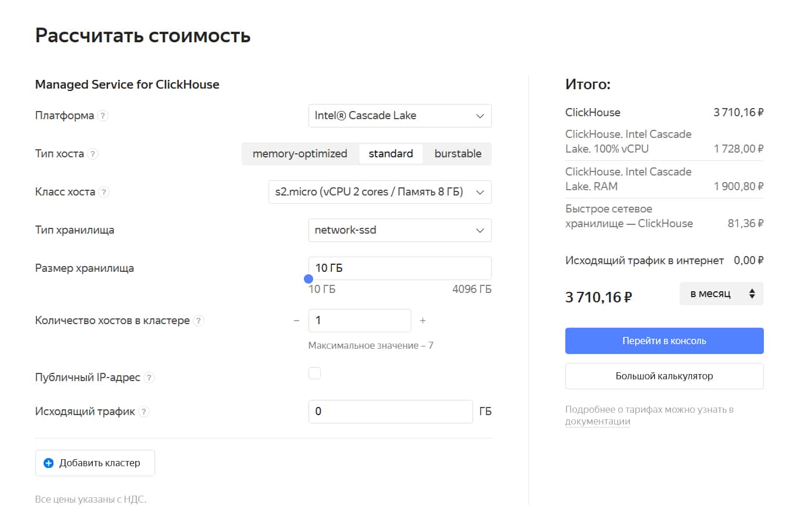798x532 pixels.
Task: Click the 100% vCPU cost 1 728,00 ₽
Action: tap(738, 149)
